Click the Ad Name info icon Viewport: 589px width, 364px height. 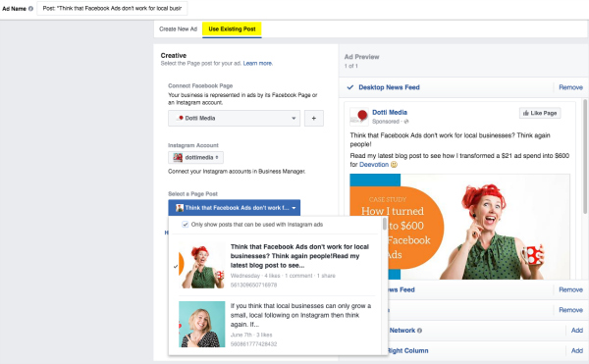click(x=30, y=8)
